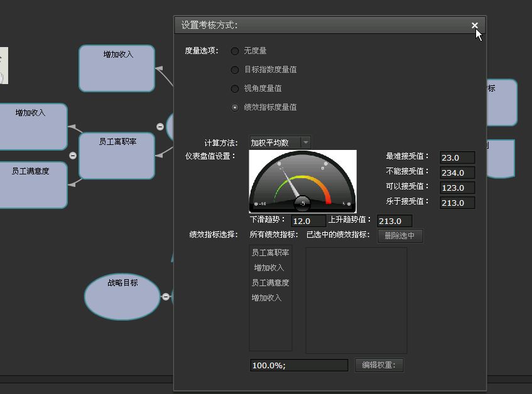This screenshot has height=394, width=532.
Task: Select 员工满意度 in the 所有绩效指标 list
Action: 271,283
